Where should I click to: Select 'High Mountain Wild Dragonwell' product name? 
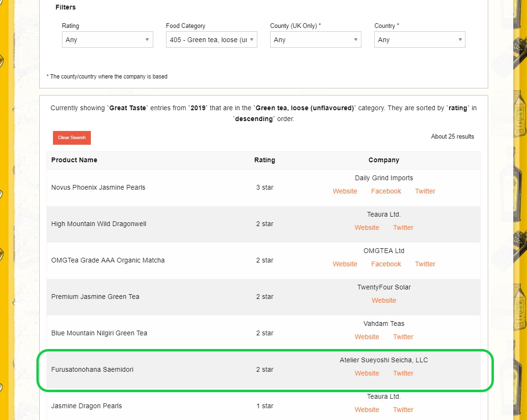tap(99, 224)
